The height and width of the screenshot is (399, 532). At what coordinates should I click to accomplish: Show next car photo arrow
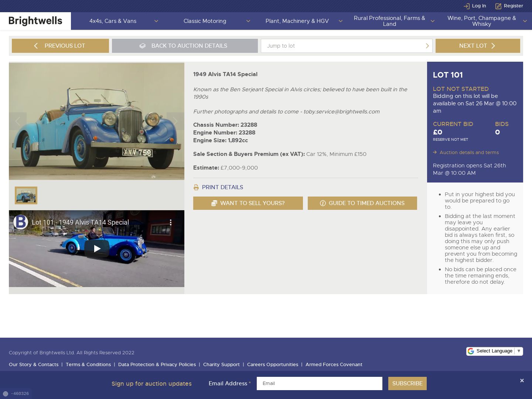click(x=175, y=121)
